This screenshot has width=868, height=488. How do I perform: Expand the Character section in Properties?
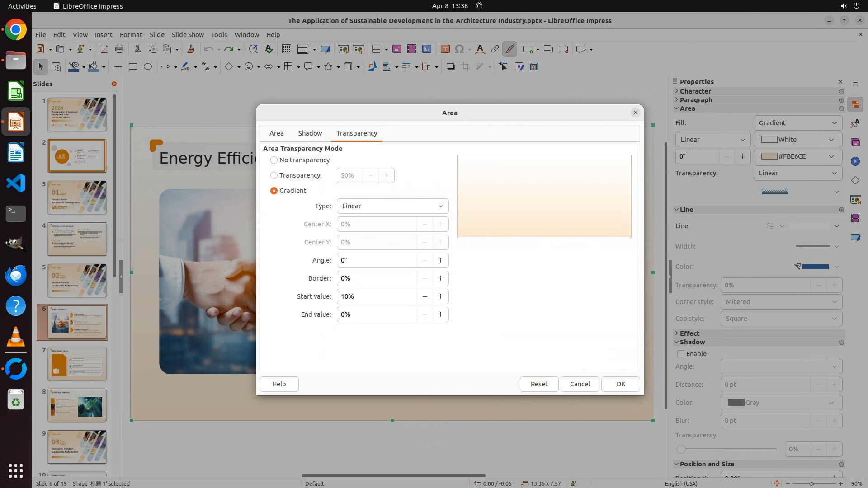click(695, 91)
